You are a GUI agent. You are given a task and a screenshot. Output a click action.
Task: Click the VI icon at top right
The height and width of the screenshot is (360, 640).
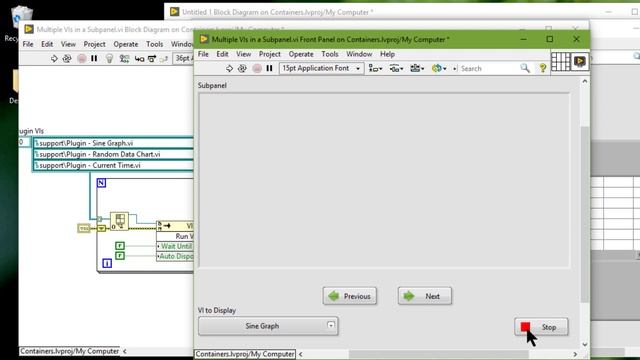[x=580, y=62]
